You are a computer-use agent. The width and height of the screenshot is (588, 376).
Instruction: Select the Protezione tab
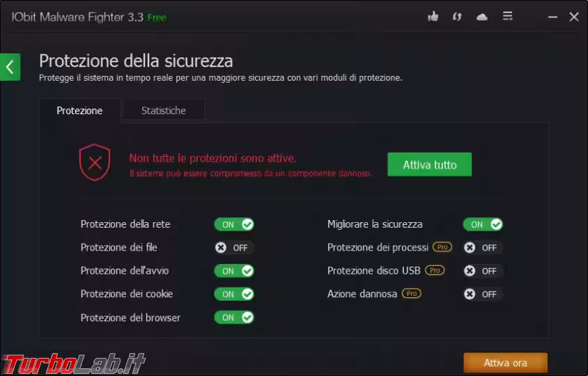coord(79,111)
